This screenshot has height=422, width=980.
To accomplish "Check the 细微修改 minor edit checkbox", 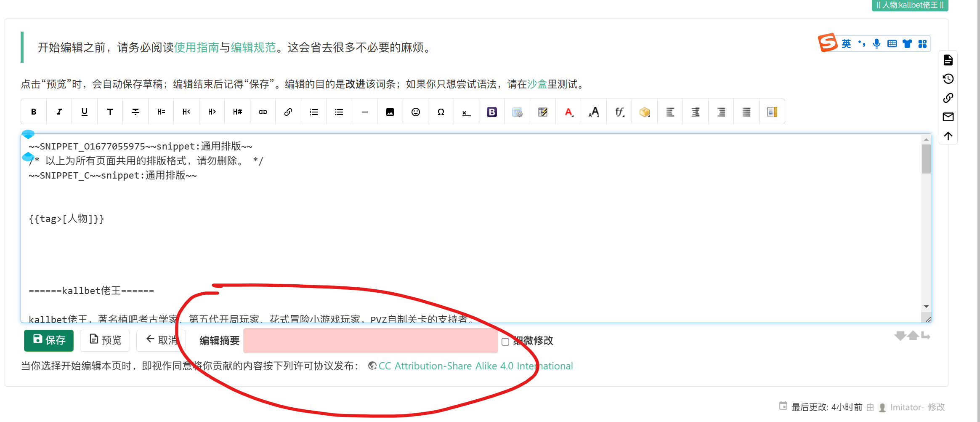I will [x=505, y=342].
